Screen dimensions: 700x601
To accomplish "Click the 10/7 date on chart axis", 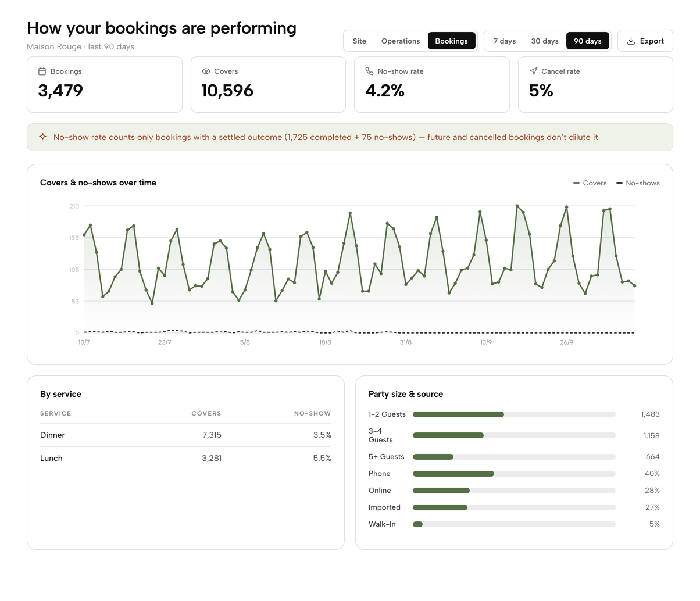I will [84, 342].
